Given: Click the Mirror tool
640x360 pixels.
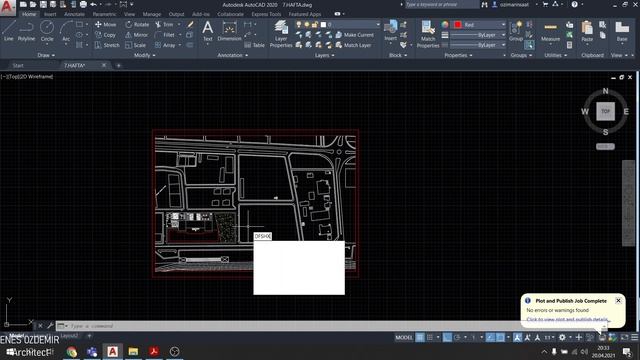Looking at the screenshot, I should click(x=137, y=35).
